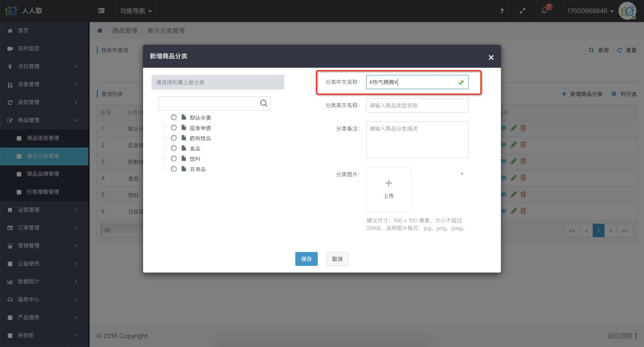This screenshot has height=347, width=644.
Task: Click edit pencil icon in row 2
Action: click(x=513, y=145)
